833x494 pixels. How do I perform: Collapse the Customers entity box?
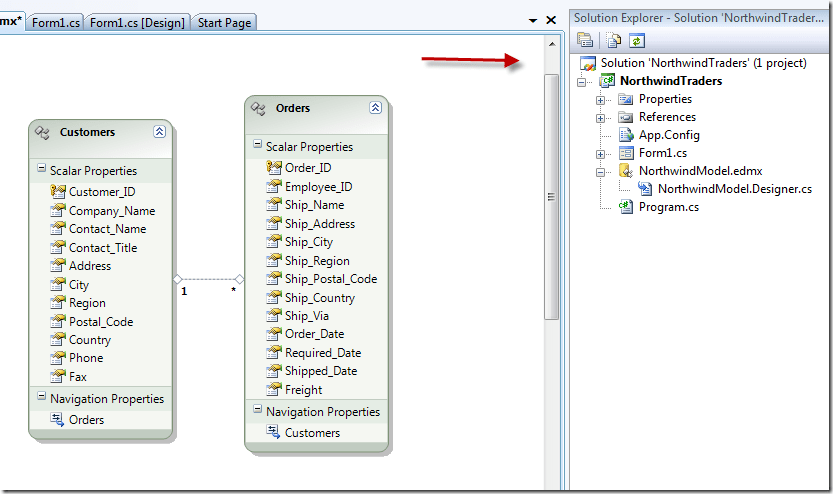click(x=159, y=132)
